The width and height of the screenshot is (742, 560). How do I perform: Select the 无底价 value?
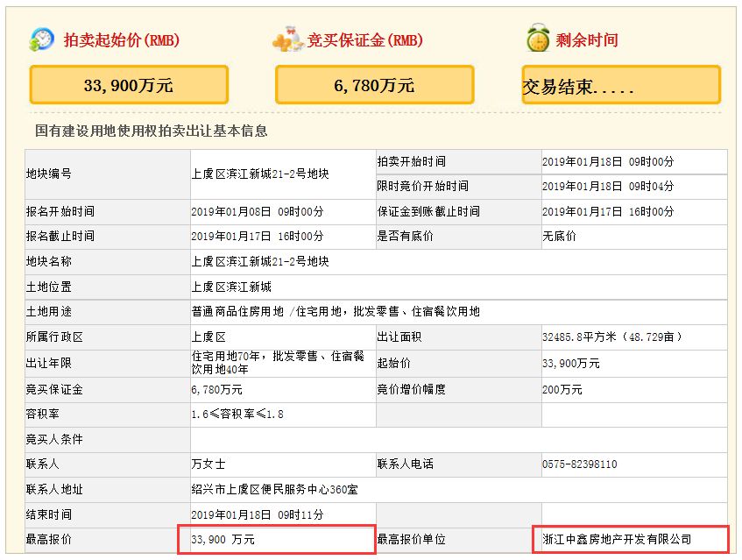pyautogui.click(x=559, y=236)
